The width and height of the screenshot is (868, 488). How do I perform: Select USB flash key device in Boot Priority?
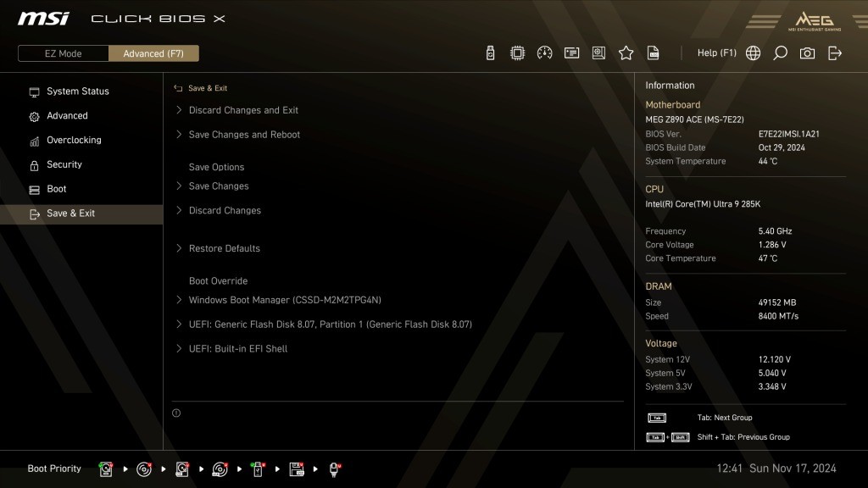(258, 469)
